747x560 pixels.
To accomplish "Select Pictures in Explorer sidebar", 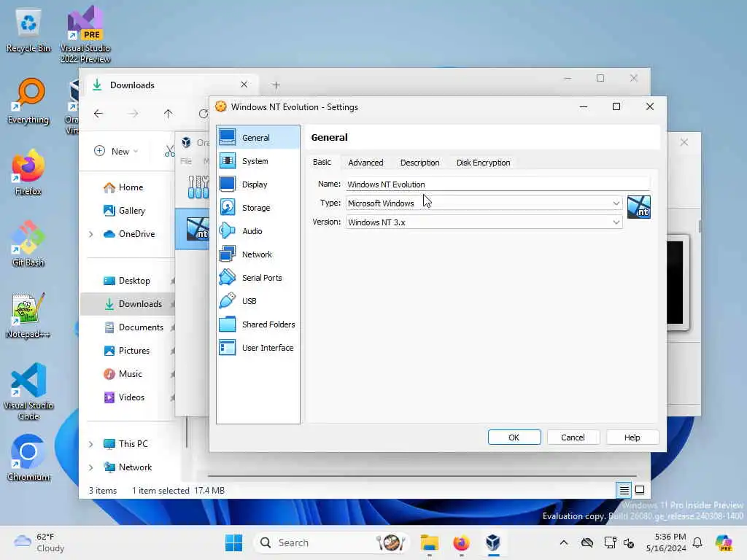I will (x=127, y=351).
